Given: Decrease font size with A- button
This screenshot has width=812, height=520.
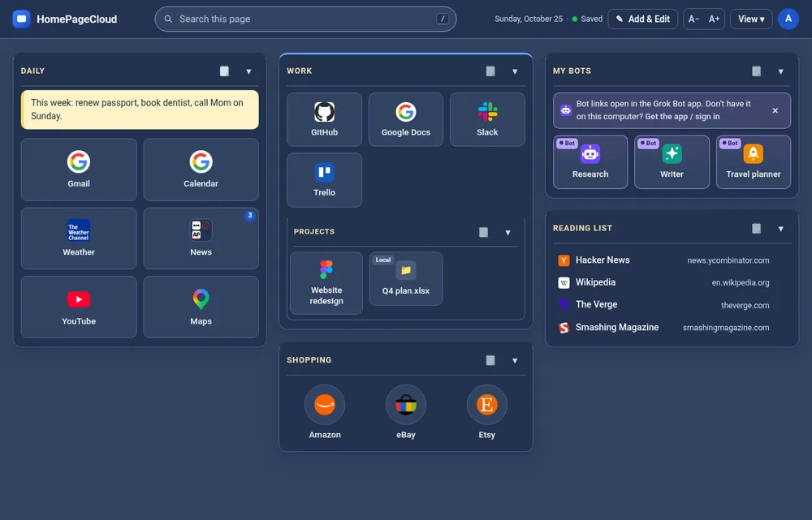Looking at the screenshot, I should coord(694,19).
